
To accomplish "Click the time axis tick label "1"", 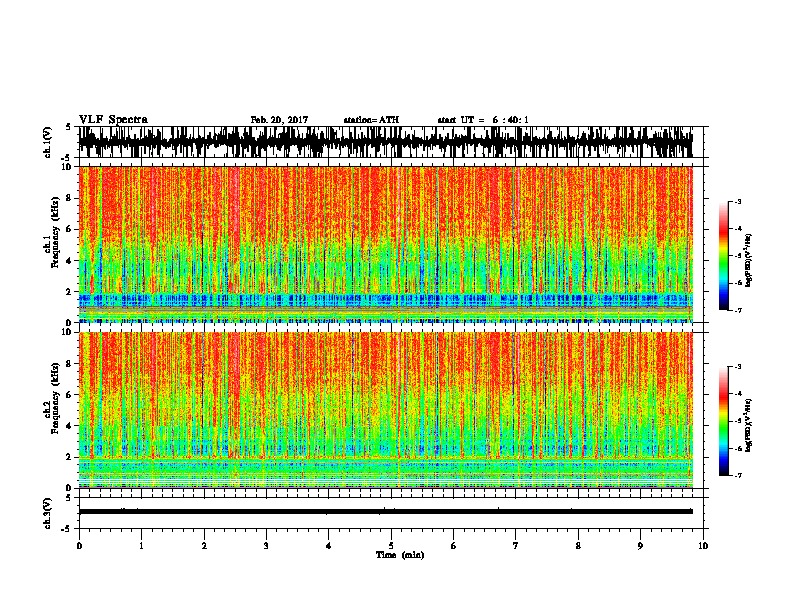I will [141, 546].
